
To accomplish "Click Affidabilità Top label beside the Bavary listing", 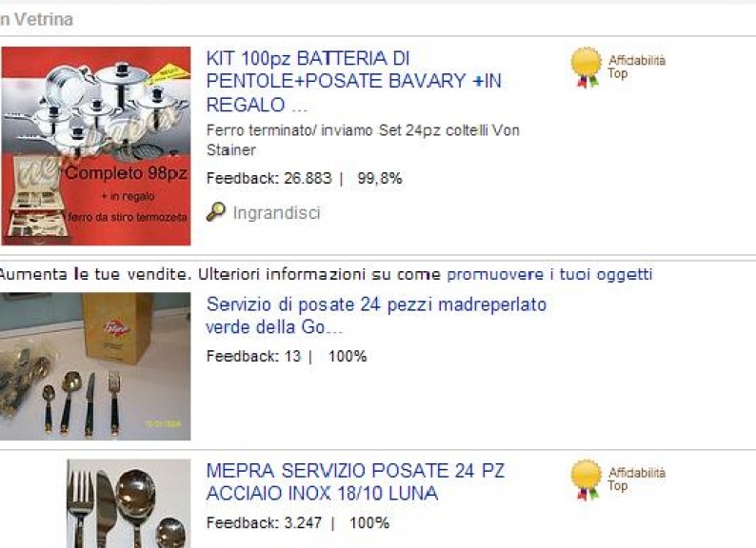I will coord(636,67).
